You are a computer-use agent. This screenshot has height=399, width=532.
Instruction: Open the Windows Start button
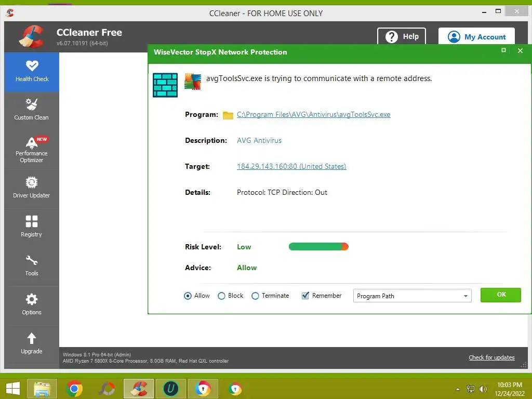pyautogui.click(x=13, y=389)
